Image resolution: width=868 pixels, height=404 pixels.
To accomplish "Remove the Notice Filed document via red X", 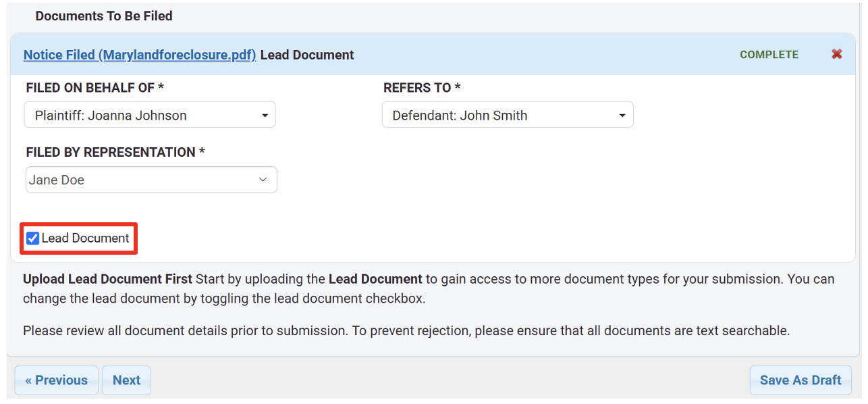I will [x=836, y=54].
